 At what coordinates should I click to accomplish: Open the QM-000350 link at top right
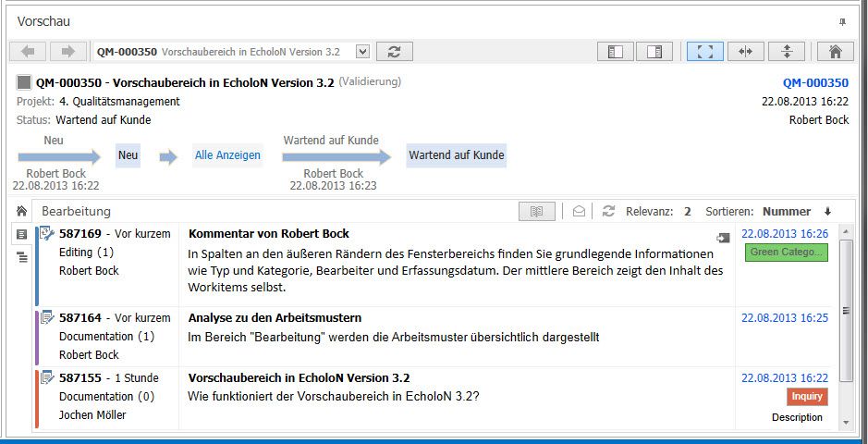[815, 82]
